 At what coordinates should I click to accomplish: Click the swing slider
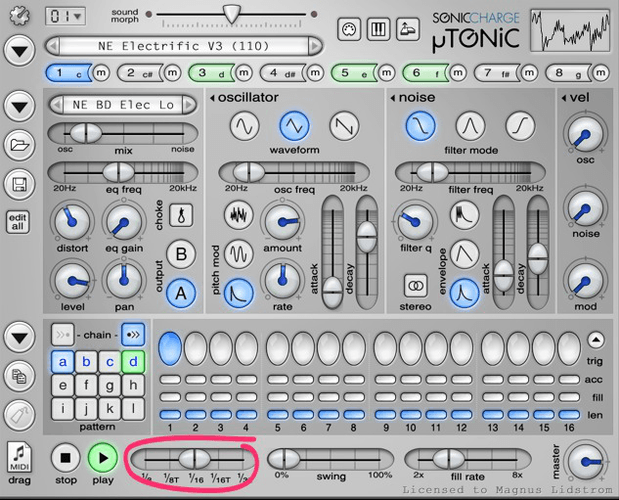click(x=330, y=460)
